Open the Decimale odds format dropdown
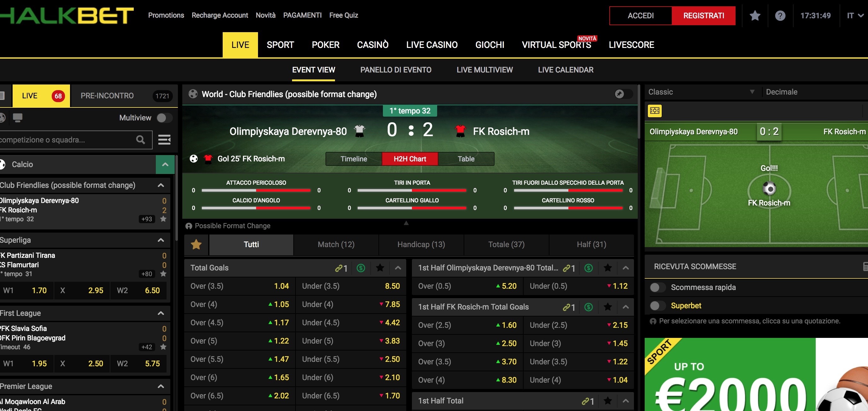Image resolution: width=868 pixels, height=411 pixels. (x=815, y=92)
